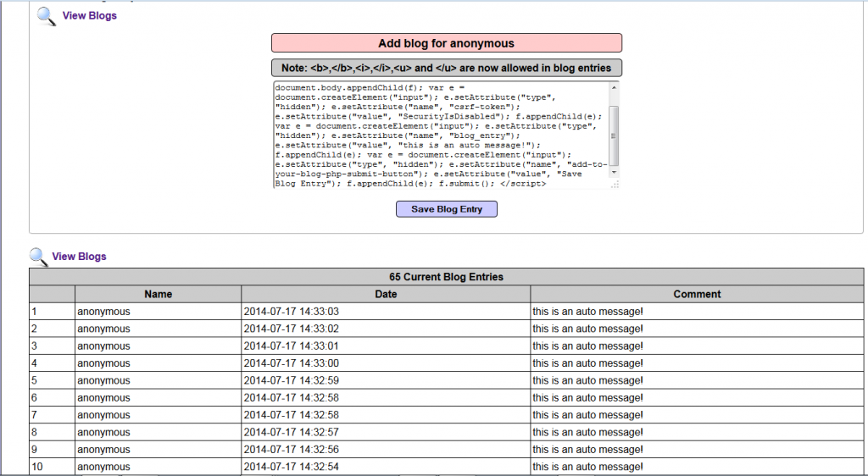Click date cell 2014-07-17 14:33:03
The image size is (868, 476).
tap(386, 311)
